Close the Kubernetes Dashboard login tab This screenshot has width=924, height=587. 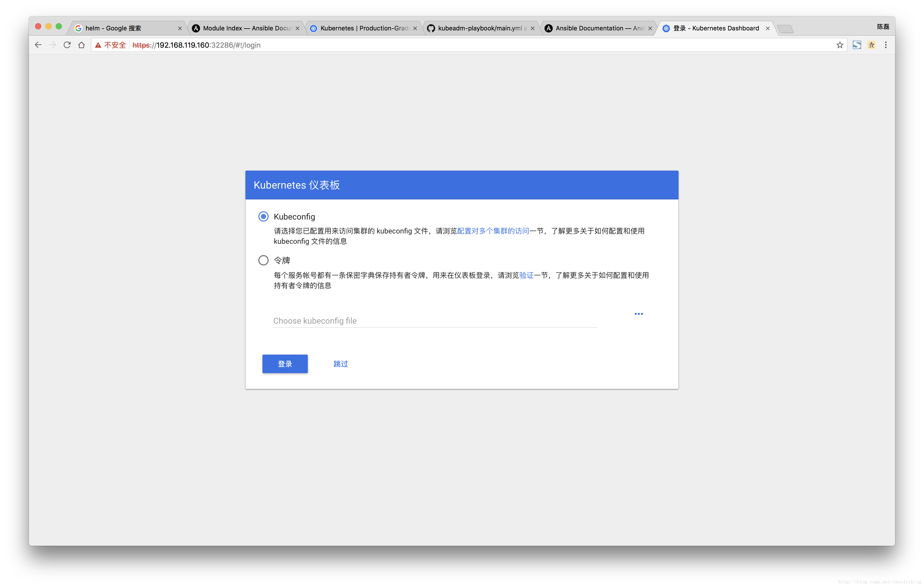tap(768, 28)
